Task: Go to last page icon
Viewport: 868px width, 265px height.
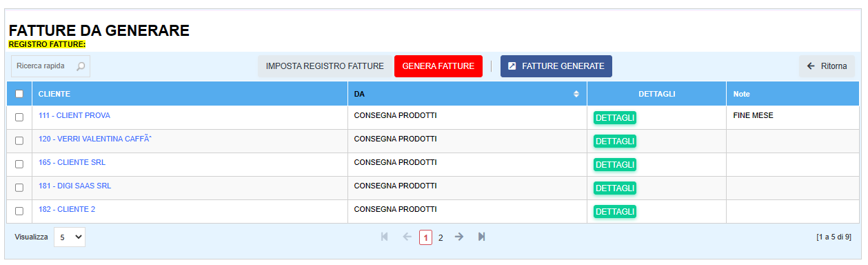Action: coord(482,237)
